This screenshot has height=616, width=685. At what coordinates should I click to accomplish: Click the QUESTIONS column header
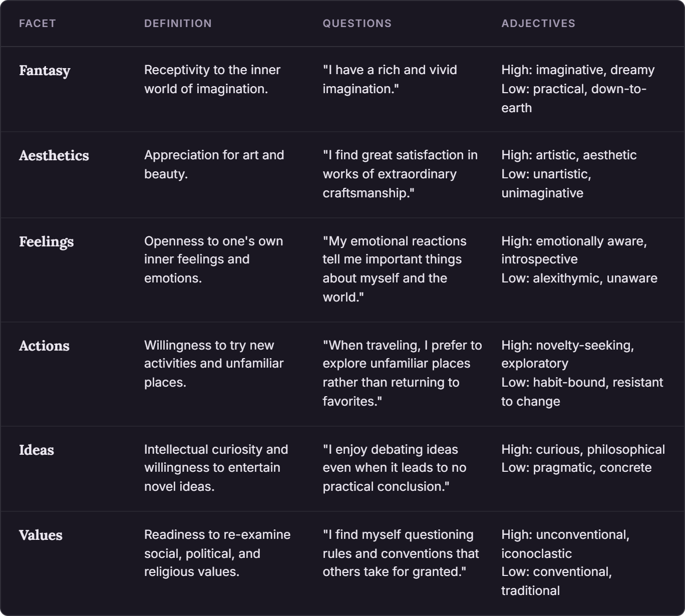pos(357,24)
